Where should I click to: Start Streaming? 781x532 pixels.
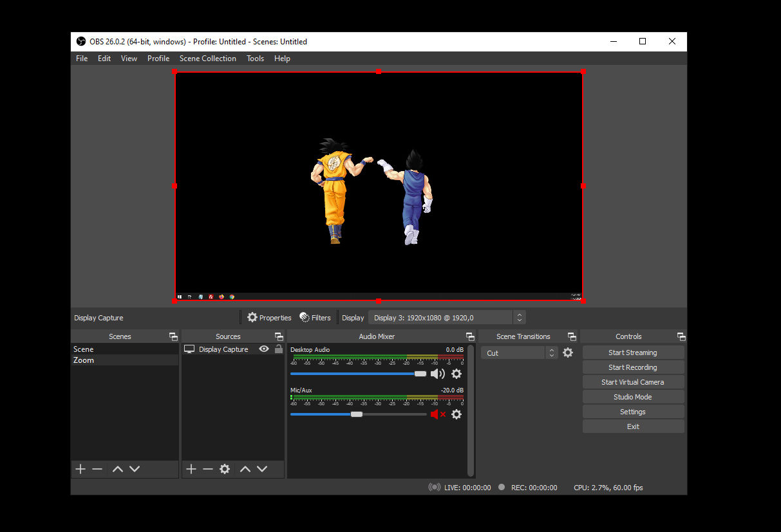tap(633, 352)
